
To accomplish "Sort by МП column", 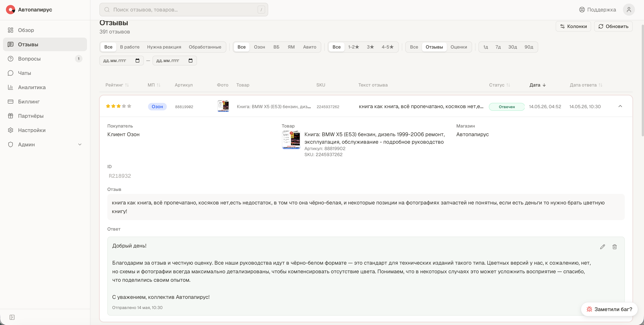I will [154, 85].
